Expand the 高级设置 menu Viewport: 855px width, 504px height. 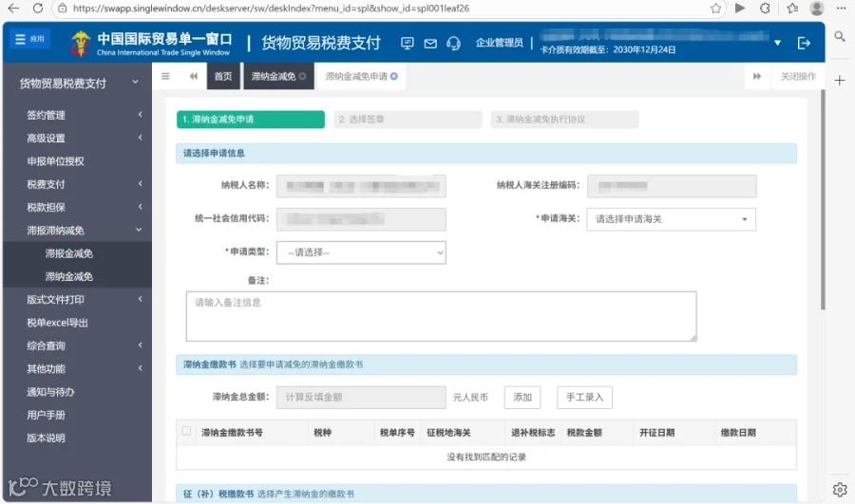78,138
